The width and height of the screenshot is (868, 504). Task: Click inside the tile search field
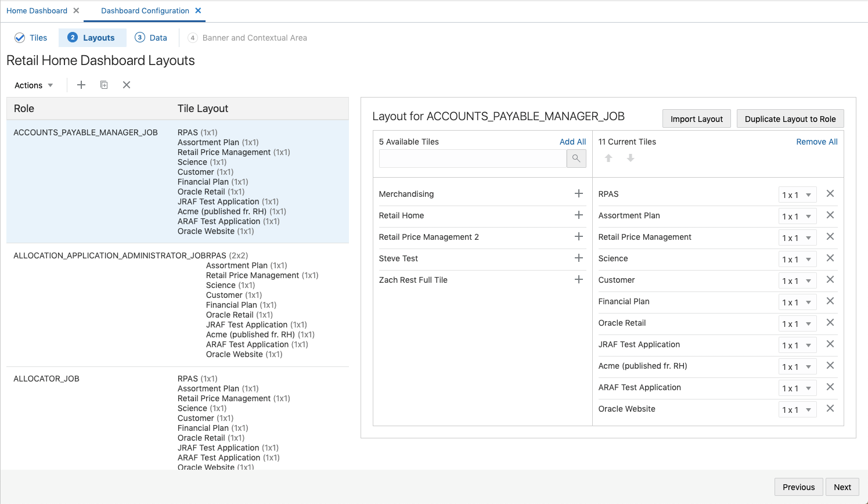coord(472,158)
